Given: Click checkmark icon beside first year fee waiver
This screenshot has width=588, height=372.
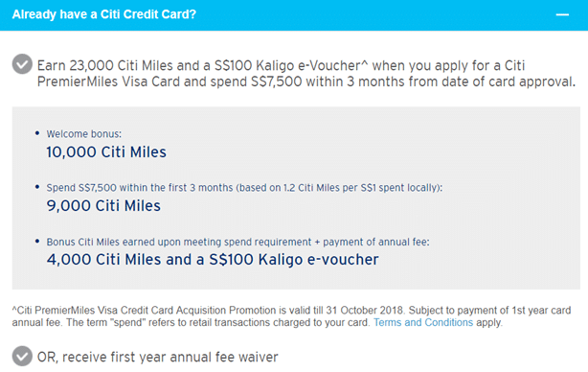Looking at the screenshot, I should point(22,356).
